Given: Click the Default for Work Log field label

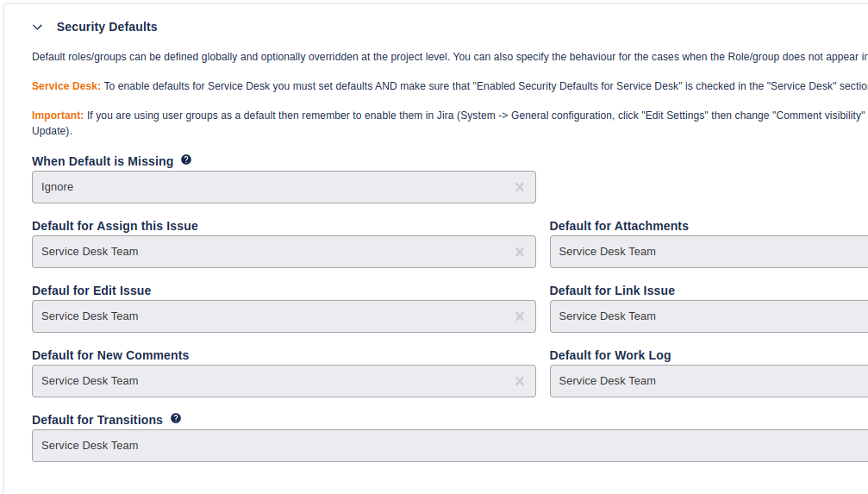Looking at the screenshot, I should point(610,355).
